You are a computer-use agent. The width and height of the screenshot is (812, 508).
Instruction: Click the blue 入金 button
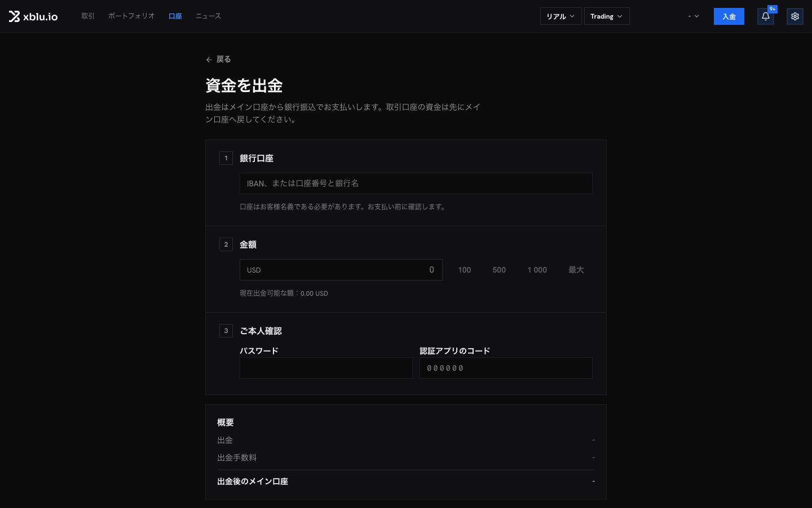(x=729, y=16)
